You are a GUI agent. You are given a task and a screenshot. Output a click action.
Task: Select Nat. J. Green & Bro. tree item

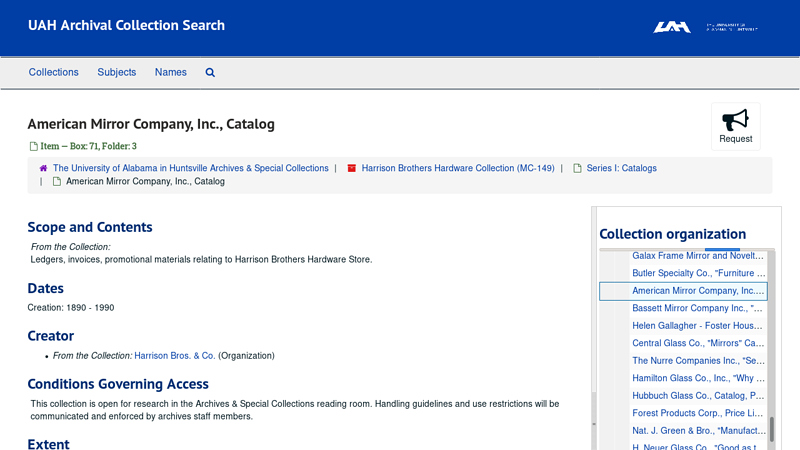[697, 431]
